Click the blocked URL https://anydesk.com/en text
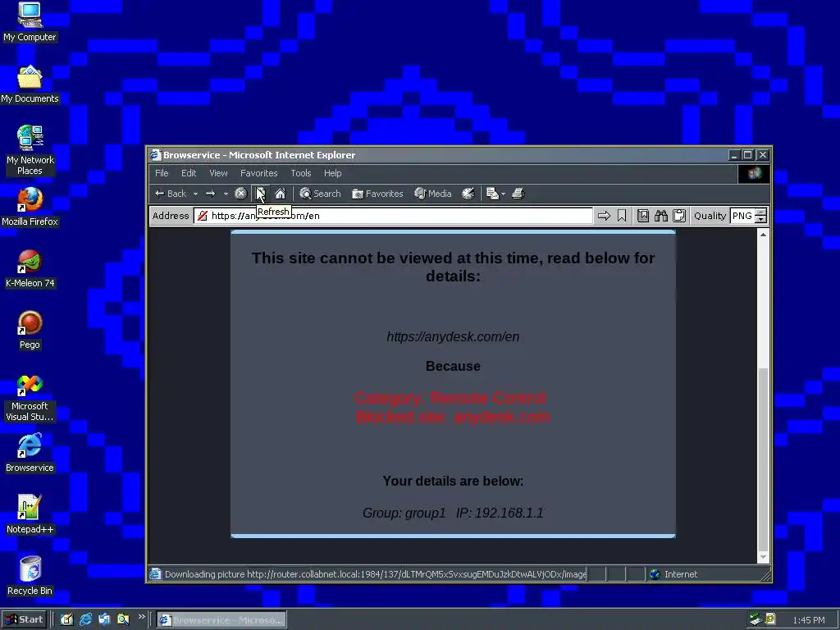Screen dimensions: 840x630 pyautogui.click(x=453, y=336)
